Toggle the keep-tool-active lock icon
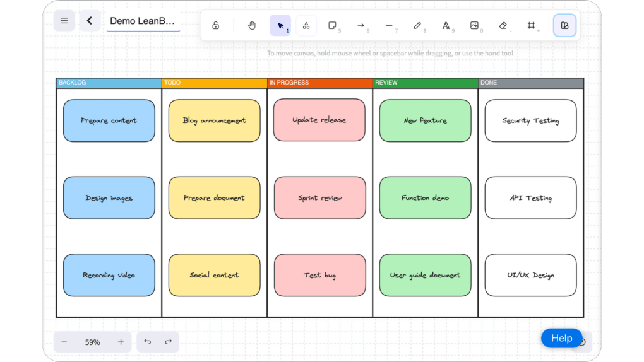Viewport: 644px width, 362px height. coord(216,26)
